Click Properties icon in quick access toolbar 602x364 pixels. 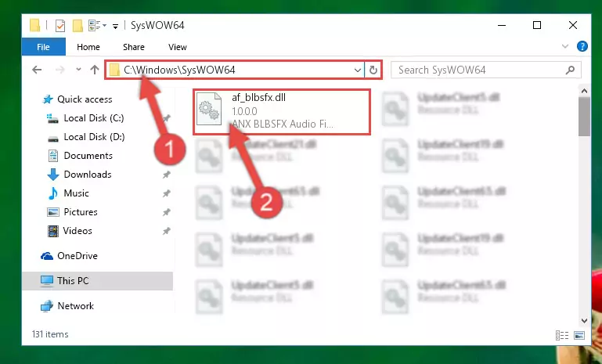point(60,26)
